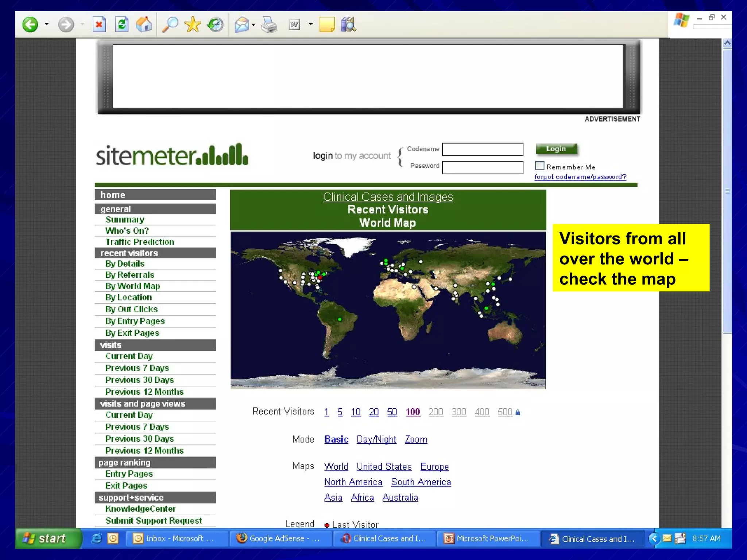Screen dimensions: 747x560
Task: Click the vertical scrollbar thumb
Action: (x=727, y=191)
